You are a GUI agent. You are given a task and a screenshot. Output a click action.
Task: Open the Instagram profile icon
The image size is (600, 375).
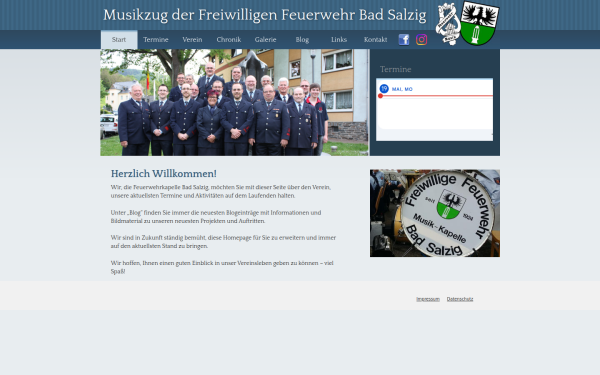click(x=421, y=39)
